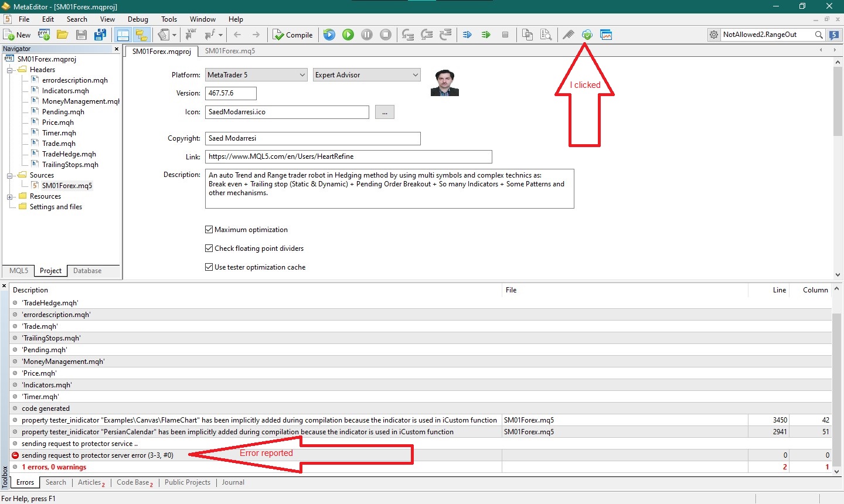Switch to Database navigator tab

[x=87, y=271]
